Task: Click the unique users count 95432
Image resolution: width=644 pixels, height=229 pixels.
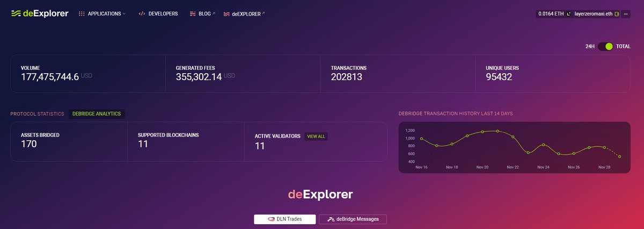Action: tap(499, 77)
